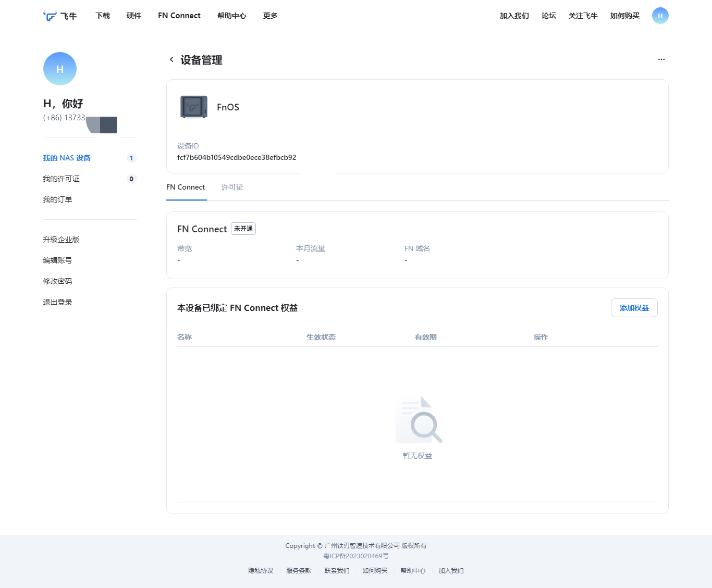Click 关注飞牛 in the header
Screen dimensions: 712x588
point(583,16)
